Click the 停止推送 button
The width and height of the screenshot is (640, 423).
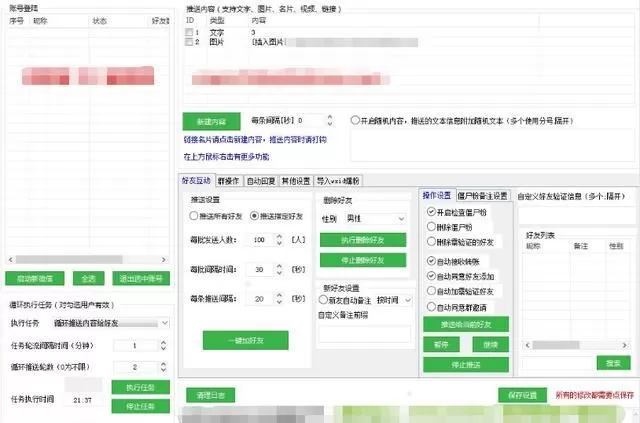[466, 365]
